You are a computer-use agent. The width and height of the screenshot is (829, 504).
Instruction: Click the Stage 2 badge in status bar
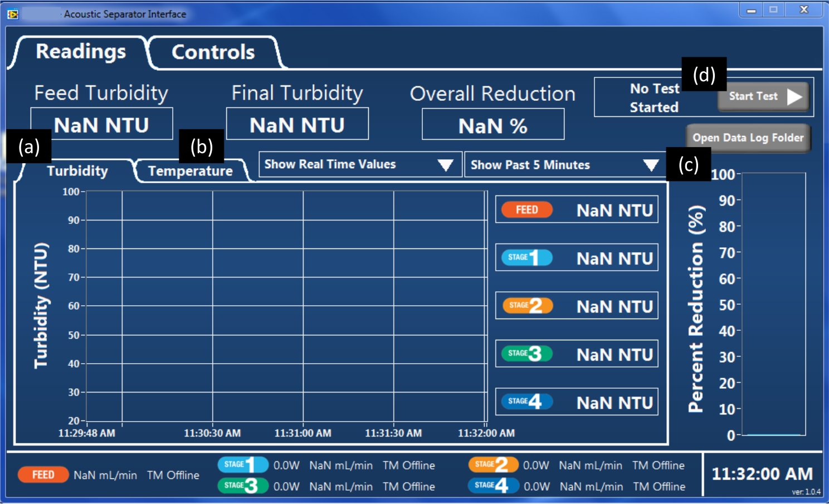[493, 464]
